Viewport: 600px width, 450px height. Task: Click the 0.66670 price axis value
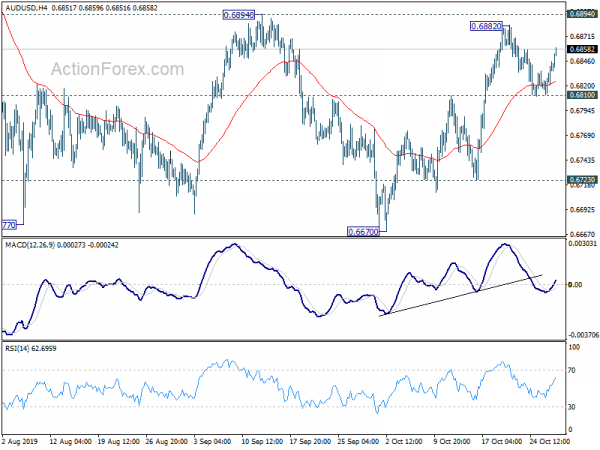582,234
